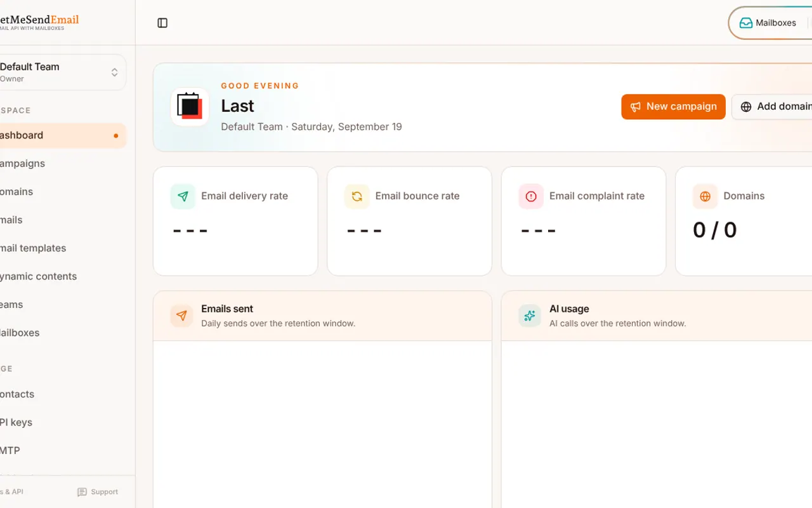Open API keys in the sidebar
Viewport: 812px width, 508px height.
pos(62,422)
